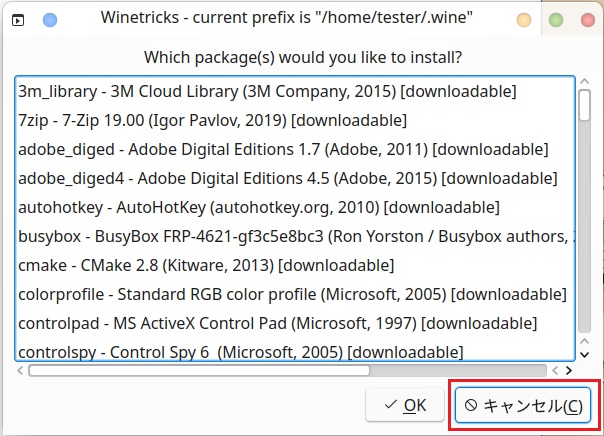Maximize window using the green circle button

[555, 20]
